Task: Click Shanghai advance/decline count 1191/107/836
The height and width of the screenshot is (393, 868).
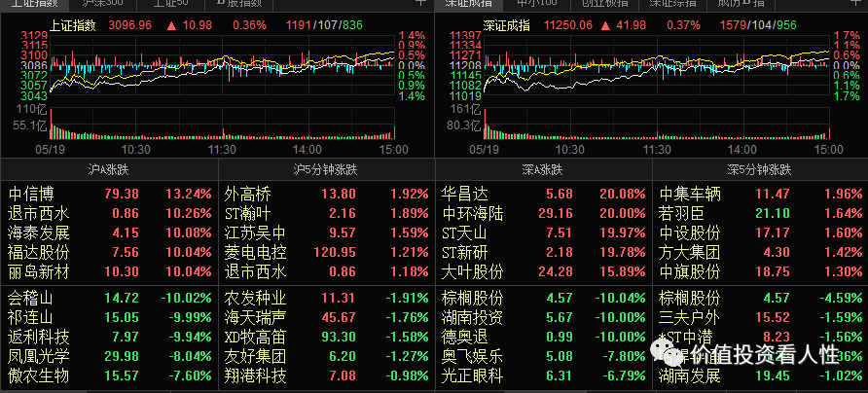Action: click(324, 25)
